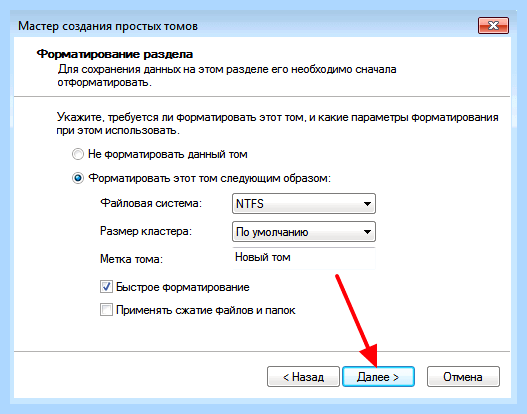Viewport: 527px width, 414px height.
Task: Click the 'Метка тома:' label
Action: [x=131, y=259]
